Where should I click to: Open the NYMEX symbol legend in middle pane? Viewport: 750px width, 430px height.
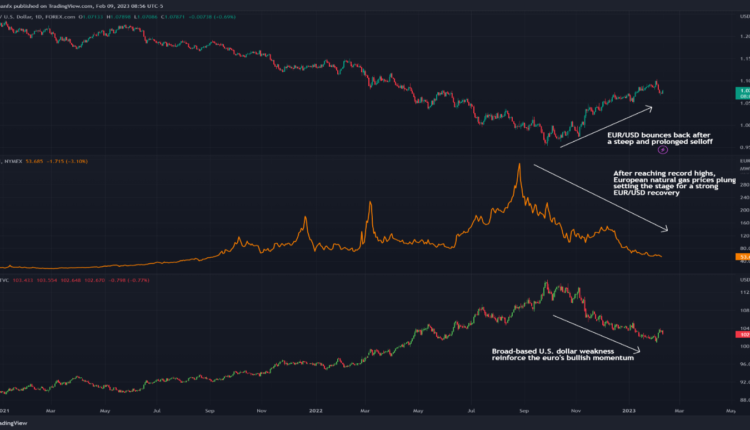pos(15,159)
